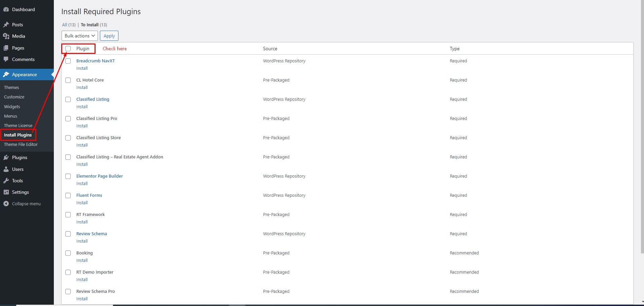
Task: Click Install under Booking
Action: pyautogui.click(x=82, y=260)
